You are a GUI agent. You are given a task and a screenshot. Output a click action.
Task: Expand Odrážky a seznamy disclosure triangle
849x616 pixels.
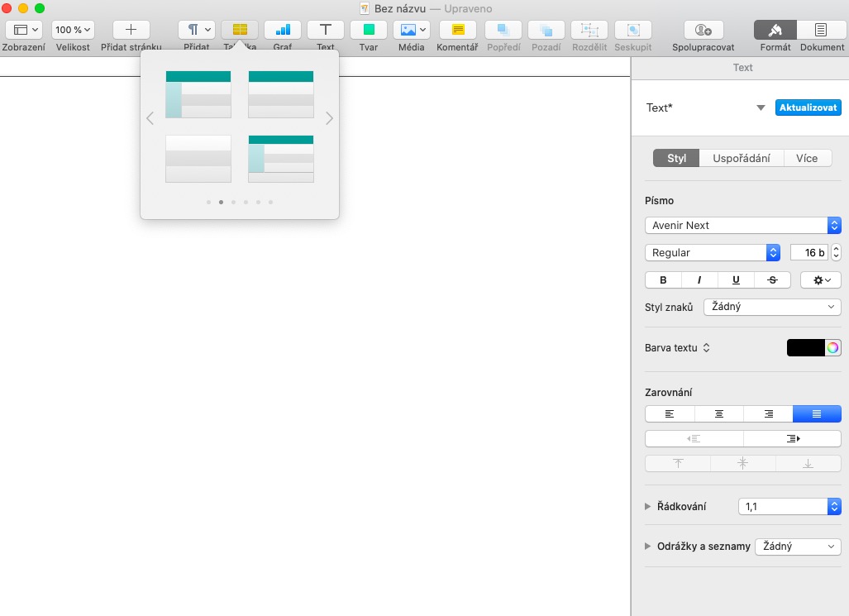(647, 546)
